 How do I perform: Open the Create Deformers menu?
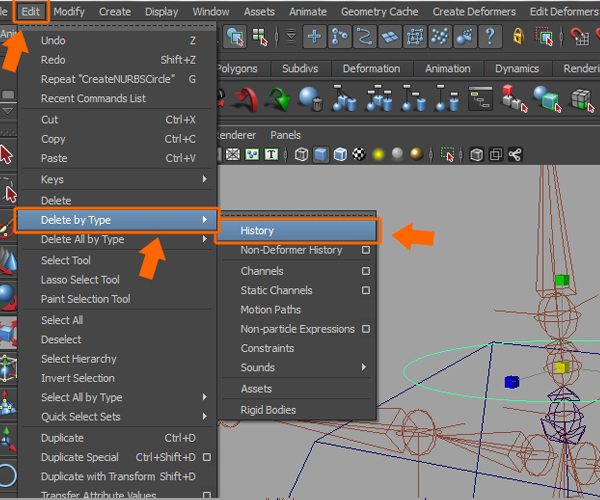(474, 11)
